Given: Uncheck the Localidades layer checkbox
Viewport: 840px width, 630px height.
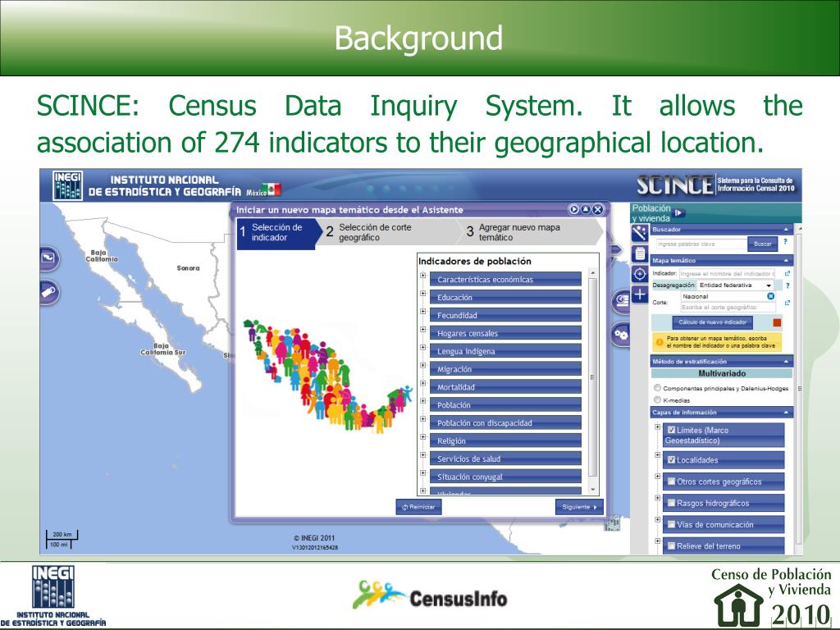Looking at the screenshot, I should pos(671,459).
